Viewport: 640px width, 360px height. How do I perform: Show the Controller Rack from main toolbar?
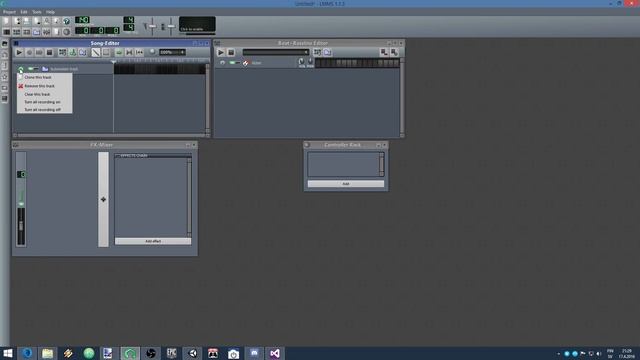(67, 31)
